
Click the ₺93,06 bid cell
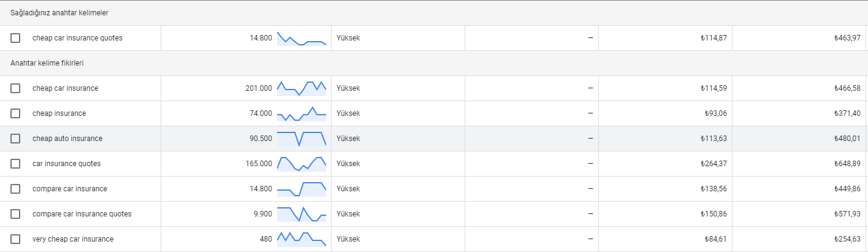tap(715, 113)
